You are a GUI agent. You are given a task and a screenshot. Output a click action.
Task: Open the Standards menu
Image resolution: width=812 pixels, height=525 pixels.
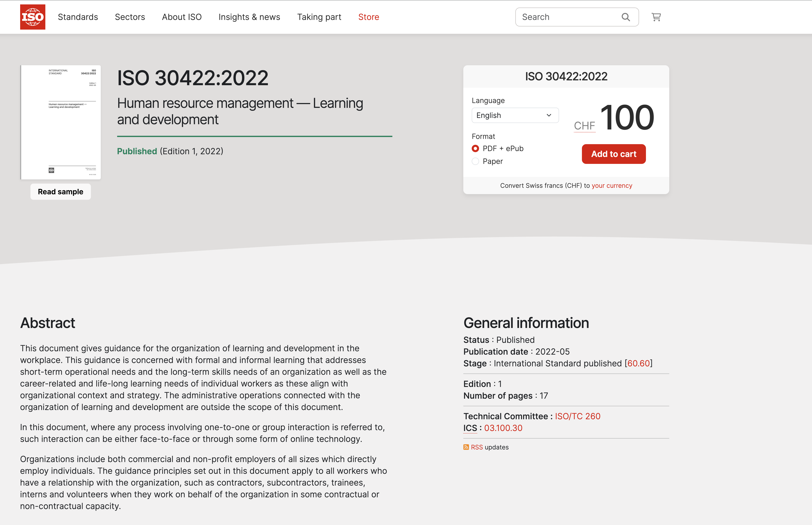click(x=78, y=17)
